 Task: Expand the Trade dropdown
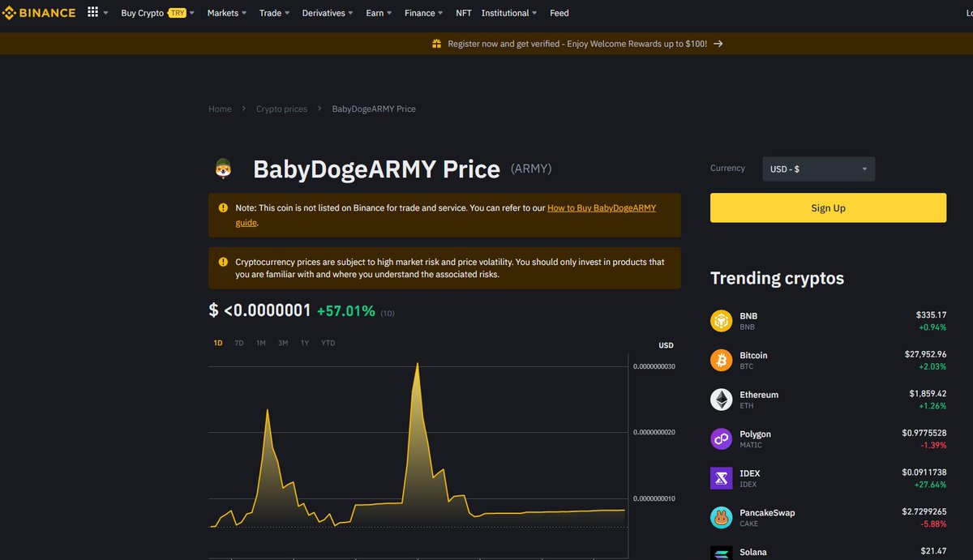point(274,13)
